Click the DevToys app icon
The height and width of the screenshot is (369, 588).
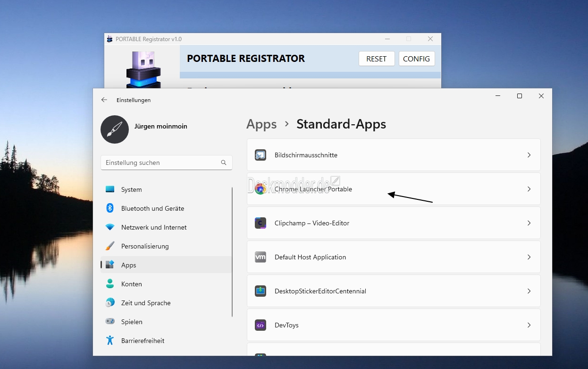tap(260, 325)
